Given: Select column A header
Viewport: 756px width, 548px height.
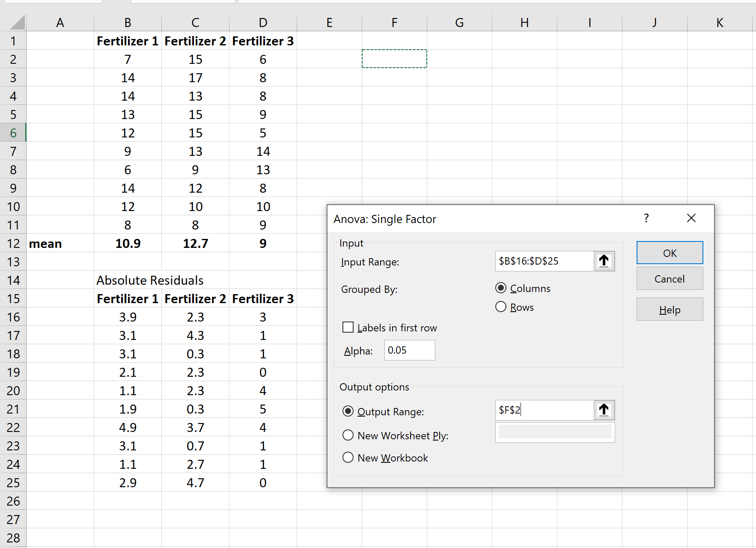Looking at the screenshot, I should 60,22.
